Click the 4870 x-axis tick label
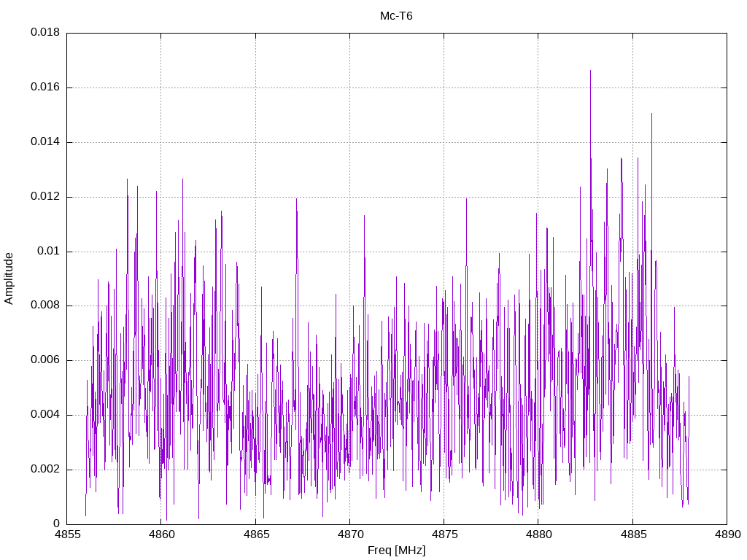The height and width of the screenshot is (560, 747). click(349, 534)
